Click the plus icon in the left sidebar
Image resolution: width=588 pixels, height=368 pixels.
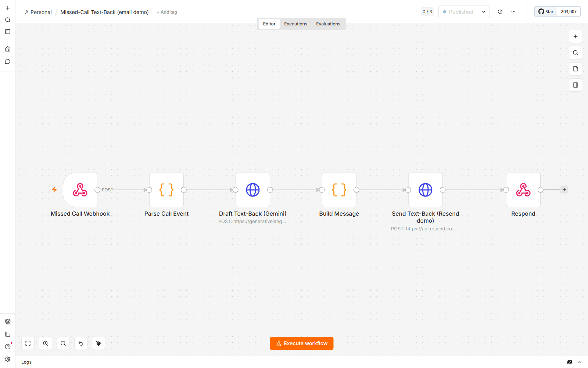[8, 8]
